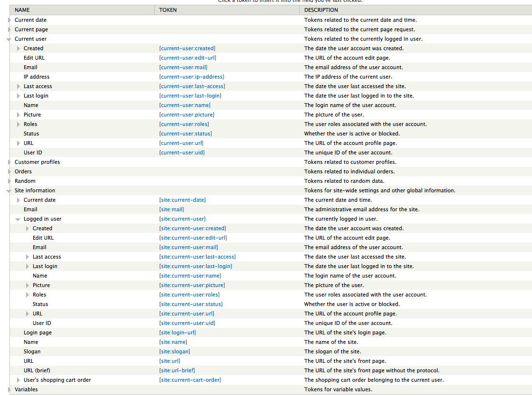The height and width of the screenshot is (396, 532).
Task: Insert the [current-user:edit-url] token
Action: point(188,58)
